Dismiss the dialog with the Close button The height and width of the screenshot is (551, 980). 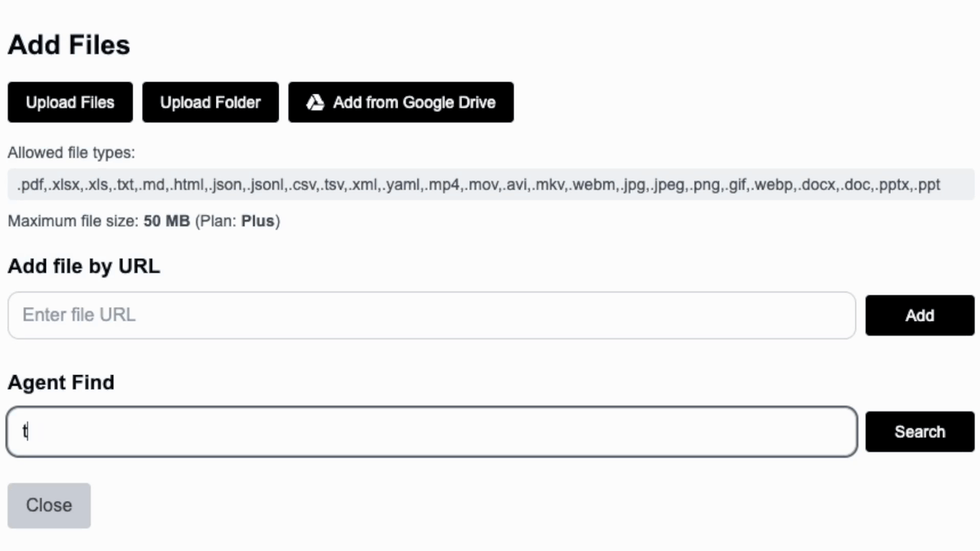click(x=49, y=505)
